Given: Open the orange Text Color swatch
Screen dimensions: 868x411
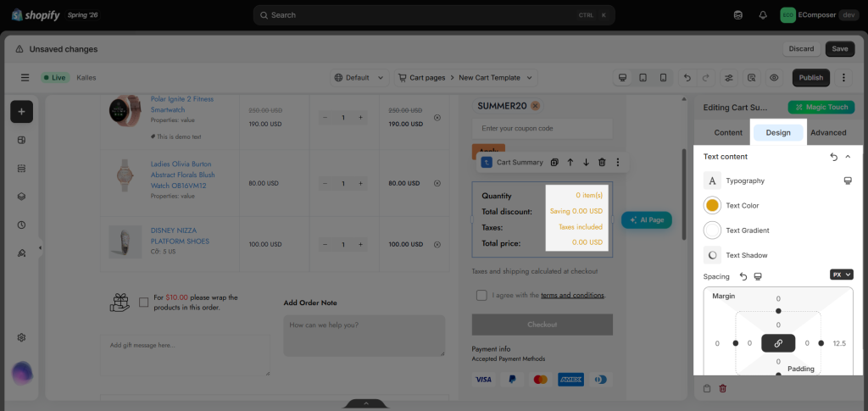Looking at the screenshot, I should [712, 205].
